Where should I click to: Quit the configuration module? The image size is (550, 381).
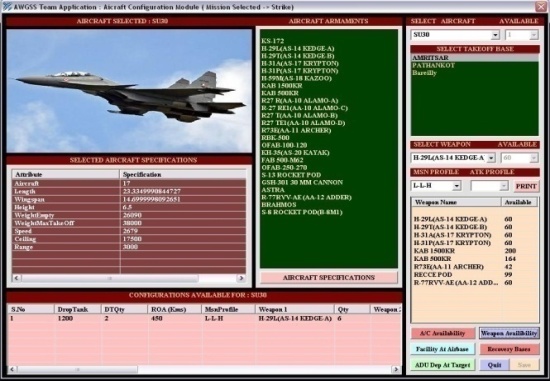494,365
